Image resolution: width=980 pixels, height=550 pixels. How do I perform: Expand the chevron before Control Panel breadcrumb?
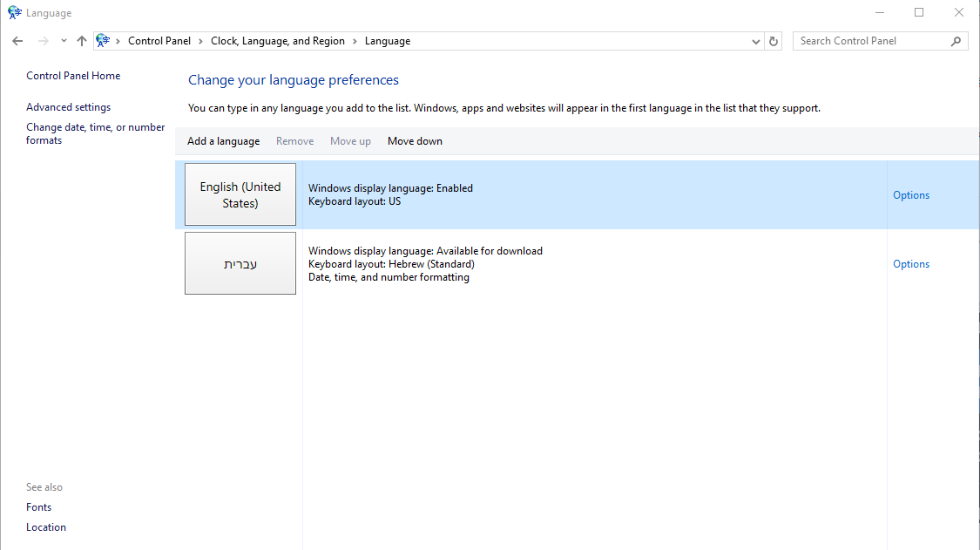118,41
